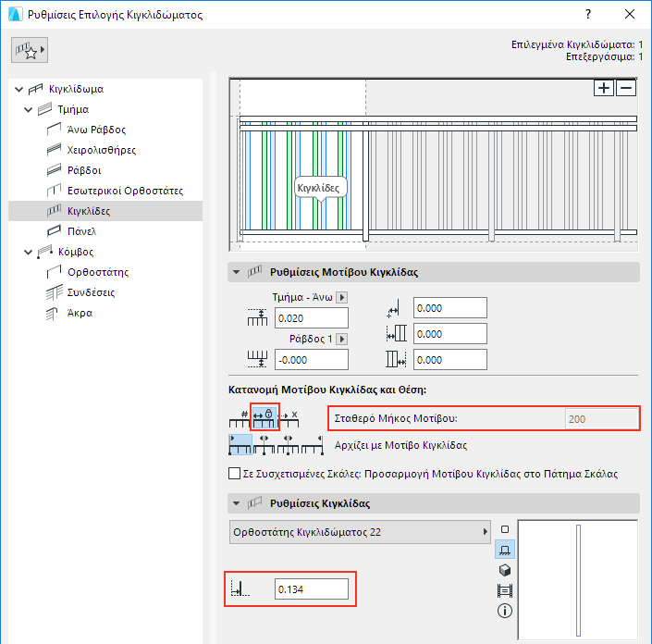
Task: Edit bottom offset field -0.000
Action: pos(312,360)
